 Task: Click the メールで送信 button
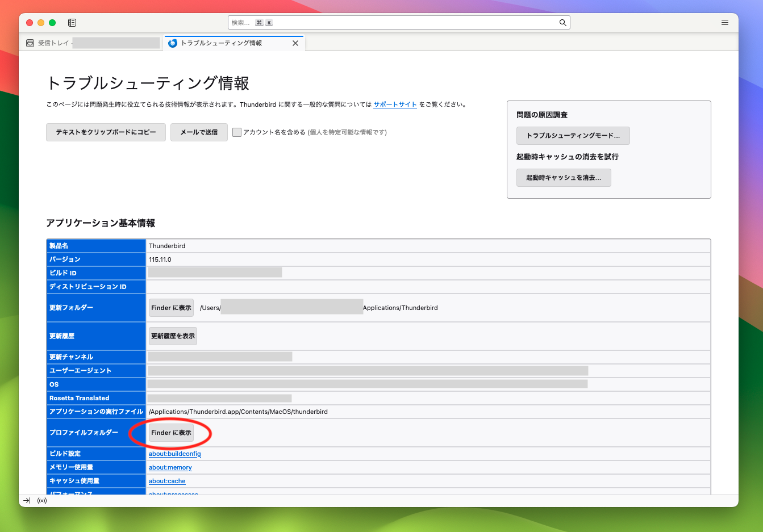199,132
